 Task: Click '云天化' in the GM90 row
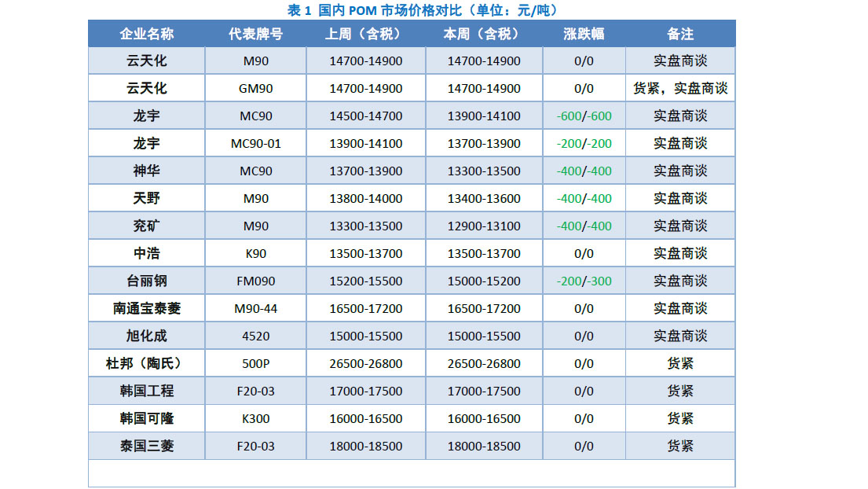tap(147, 88)
